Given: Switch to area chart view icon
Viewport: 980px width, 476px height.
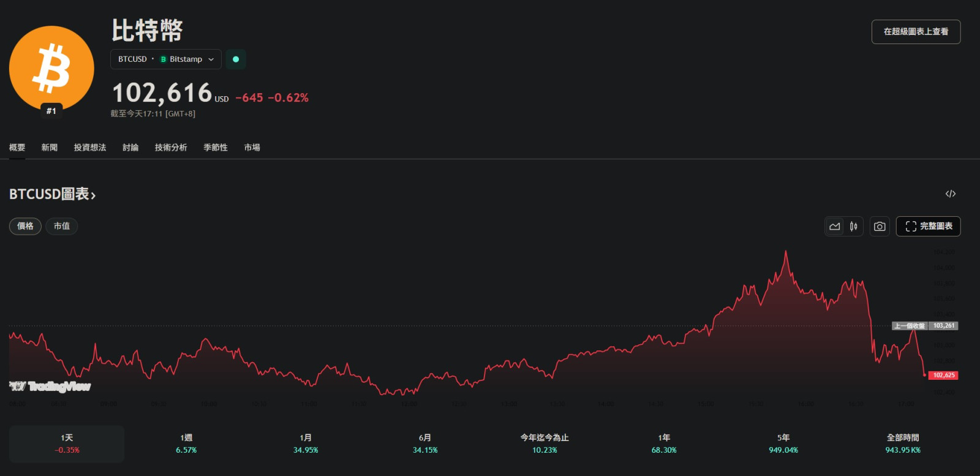Looking at the screenshot, I should click(x=835, y=227).
